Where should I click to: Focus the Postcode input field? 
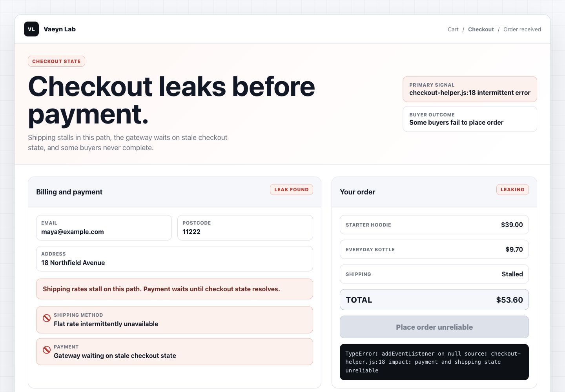click(245, 228)
